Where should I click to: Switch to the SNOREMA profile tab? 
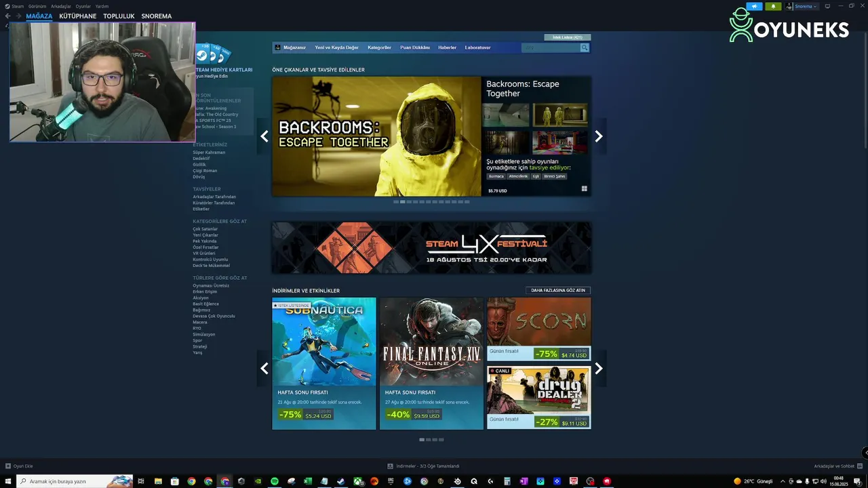(157, 16)
